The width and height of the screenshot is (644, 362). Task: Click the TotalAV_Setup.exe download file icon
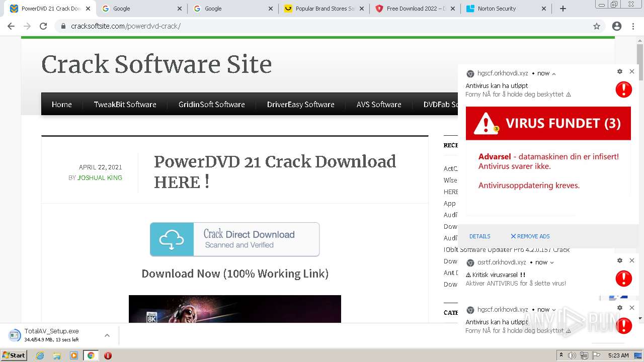pyautogui.click(x=14, y=335)
